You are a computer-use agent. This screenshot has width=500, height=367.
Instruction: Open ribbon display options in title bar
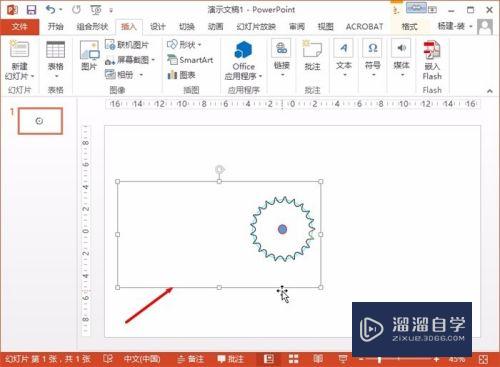pos(433,10)
